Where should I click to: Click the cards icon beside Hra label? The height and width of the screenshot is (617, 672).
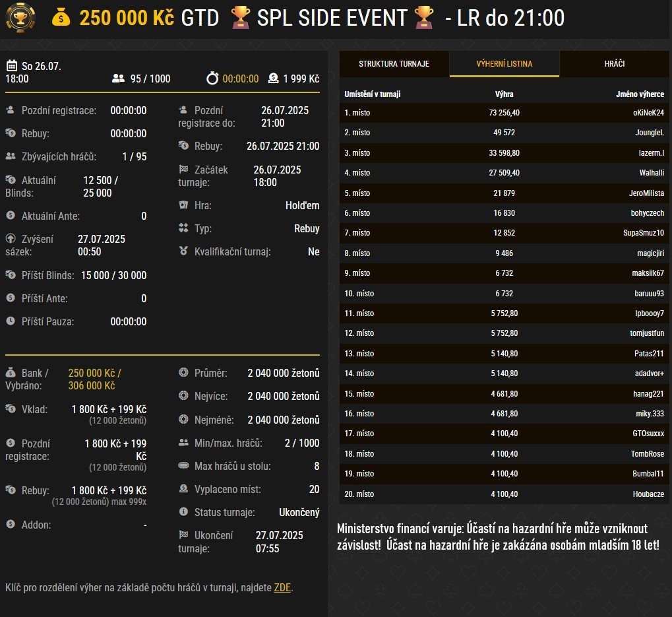[x=183, y=205]
